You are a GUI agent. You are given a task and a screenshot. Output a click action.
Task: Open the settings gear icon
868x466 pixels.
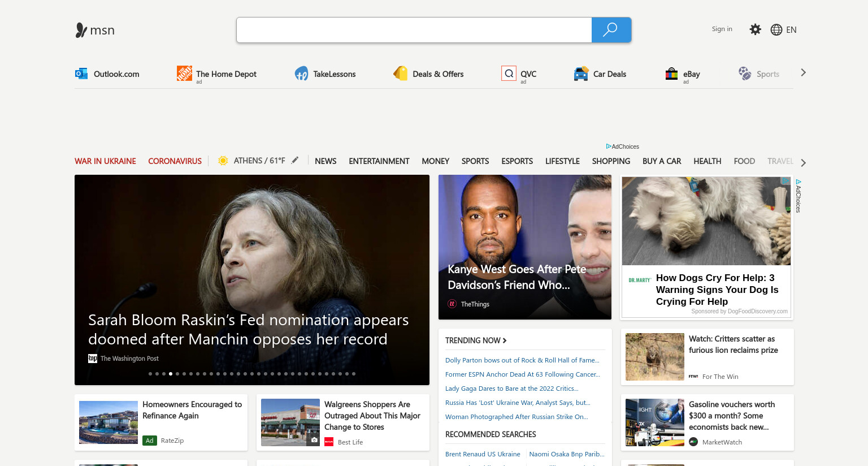tap(755, 29)
